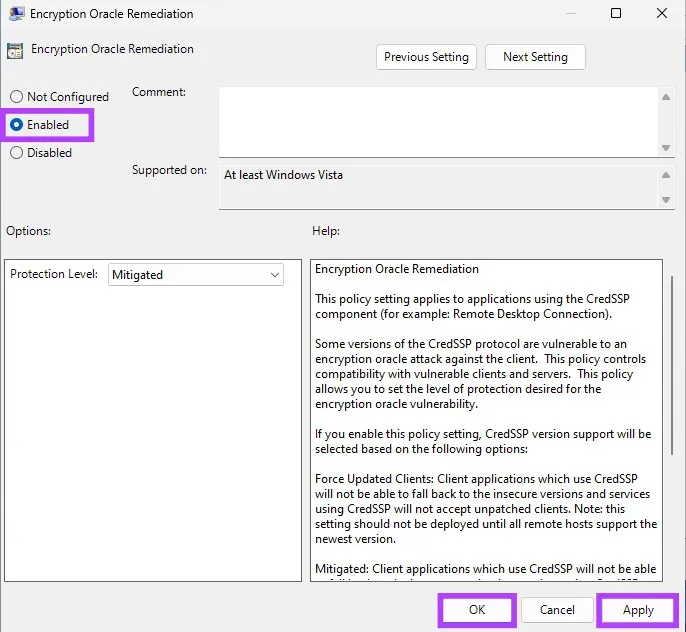Click the Comment box scroll up arrow
This screenshot has height=632, width=686.
tap(666, 97)
